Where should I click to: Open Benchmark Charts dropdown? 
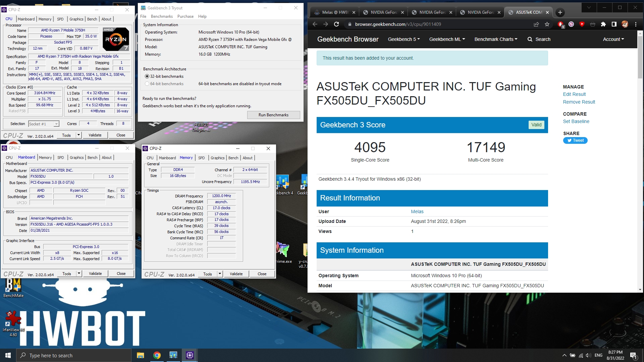496,39
